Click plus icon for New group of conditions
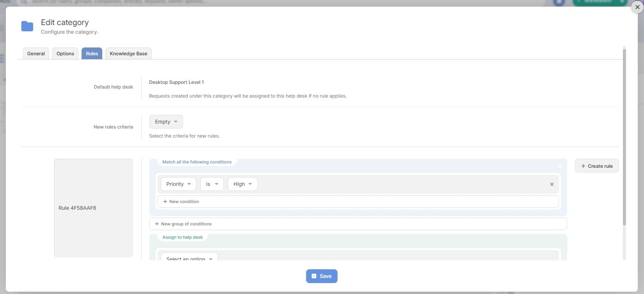The image size is (644, 294). coord(157,224)
